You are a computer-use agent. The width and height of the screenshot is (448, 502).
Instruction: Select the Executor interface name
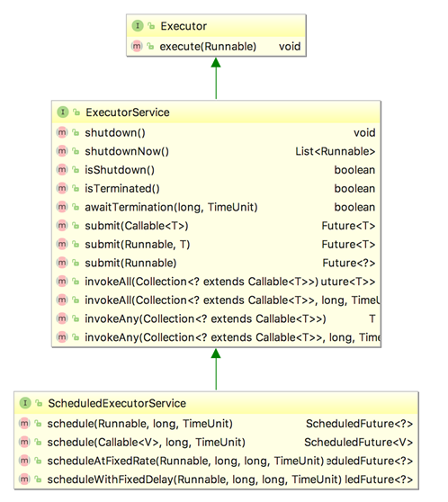[x=184, y=26]
